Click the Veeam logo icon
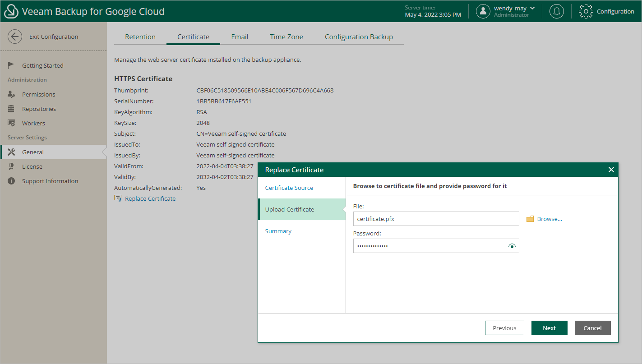Screen dimensions: 642x364 [x=11, y=11]
